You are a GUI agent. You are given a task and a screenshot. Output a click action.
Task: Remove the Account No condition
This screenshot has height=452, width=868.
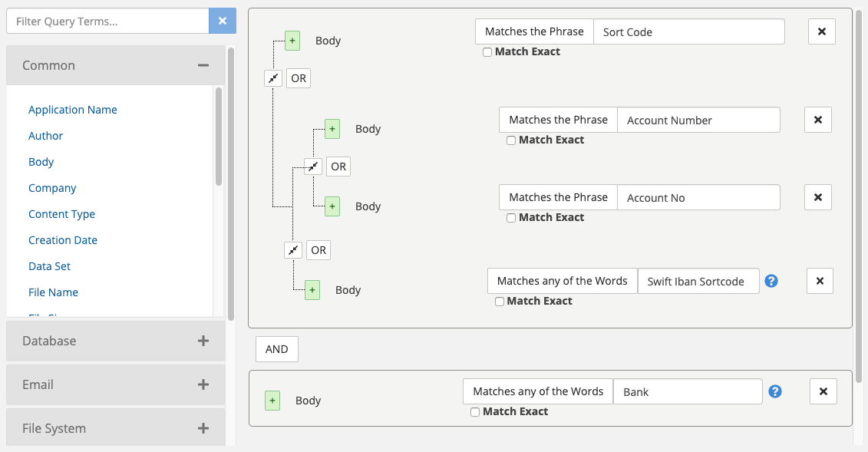coord(818,197)
